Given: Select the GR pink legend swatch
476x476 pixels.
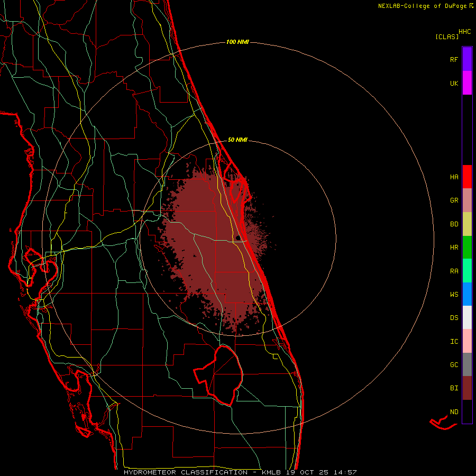Looking at the screenshot, I should coord(467,200).
